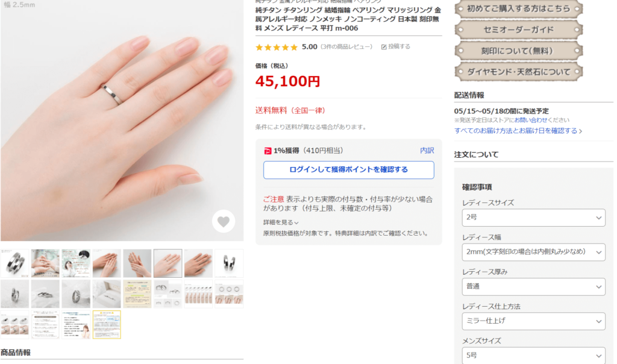Open 初めてご購入する方はこちら banner
Screen dimensions: 617x364
click(519, 9)
